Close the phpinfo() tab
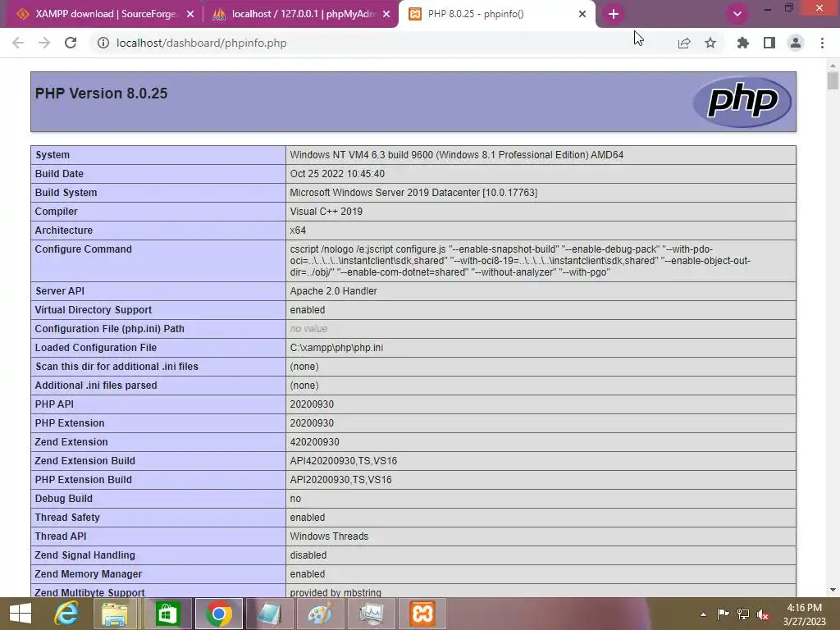840x630 pixels. pyautogui.click(x=582, y=15)
